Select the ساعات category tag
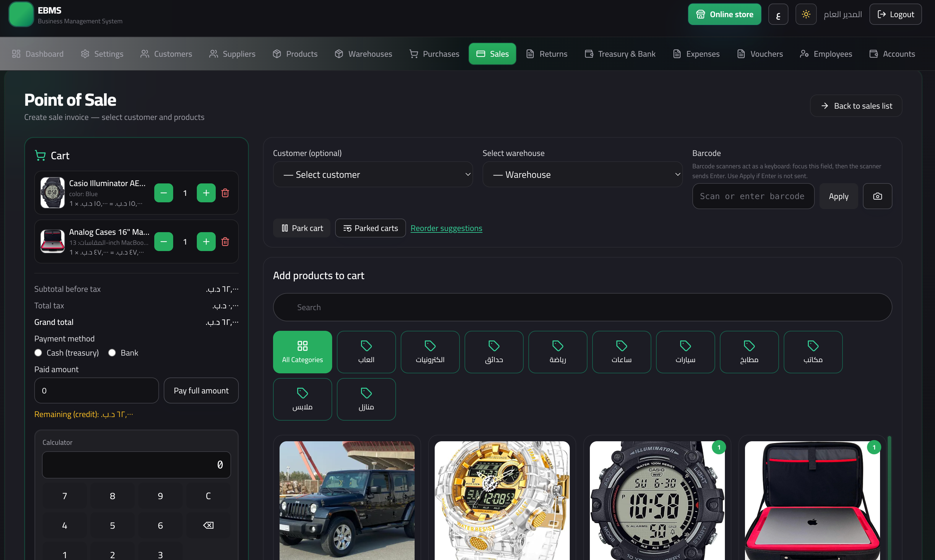The height and width of the screenshot is (560, 935). pyautogui.click(x=621, y=352)
